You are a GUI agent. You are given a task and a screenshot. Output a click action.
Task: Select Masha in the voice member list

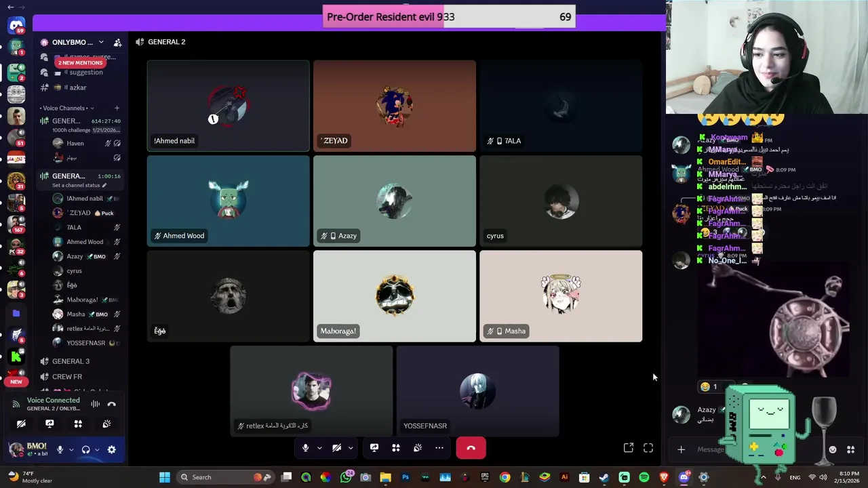point(85,314)
